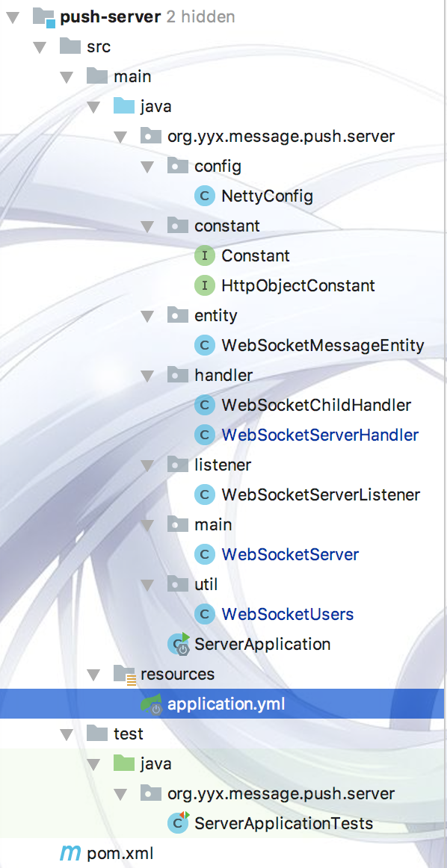Open the WebSocketUsers file

coord(288,615)
